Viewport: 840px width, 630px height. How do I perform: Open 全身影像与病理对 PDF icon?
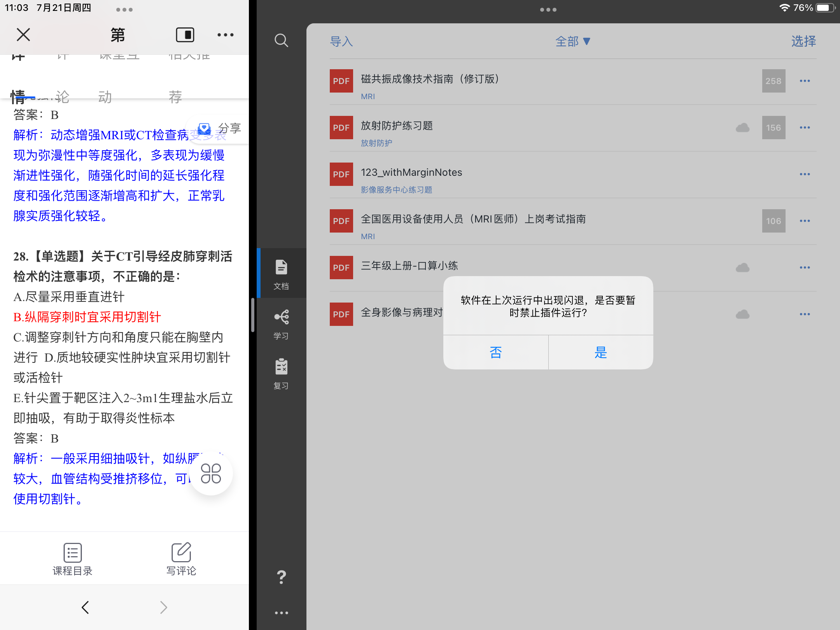(341, 314)
